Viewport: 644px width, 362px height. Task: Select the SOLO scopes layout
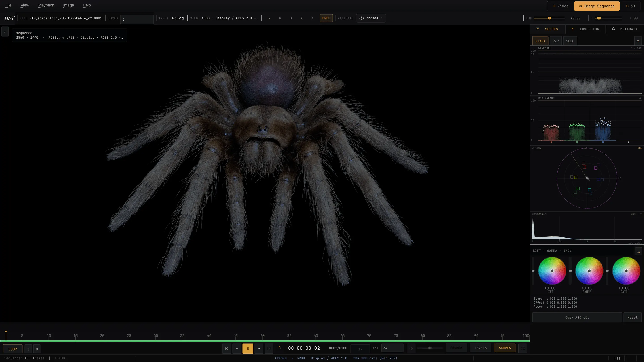pos(570,41)
